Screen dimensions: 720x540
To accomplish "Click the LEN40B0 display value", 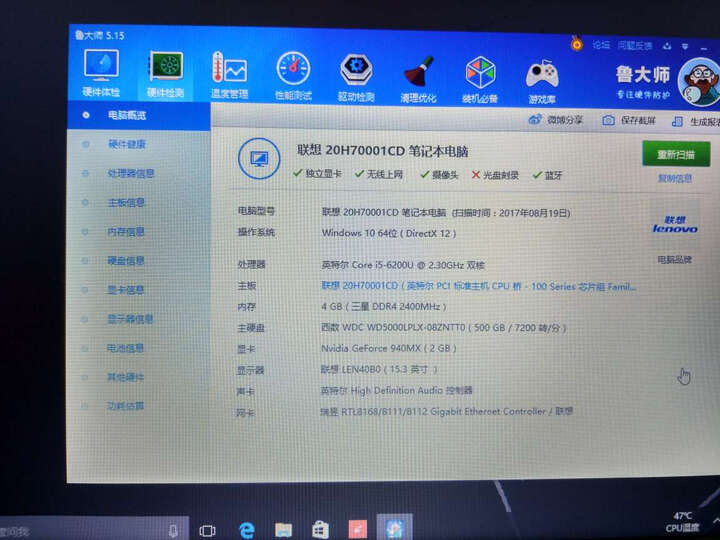I will (x=379, y=369).
